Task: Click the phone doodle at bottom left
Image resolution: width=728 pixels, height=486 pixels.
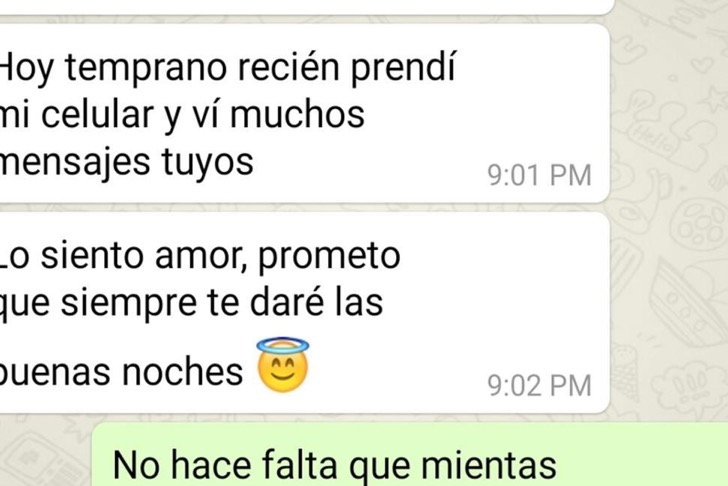Action: [42, 460]
